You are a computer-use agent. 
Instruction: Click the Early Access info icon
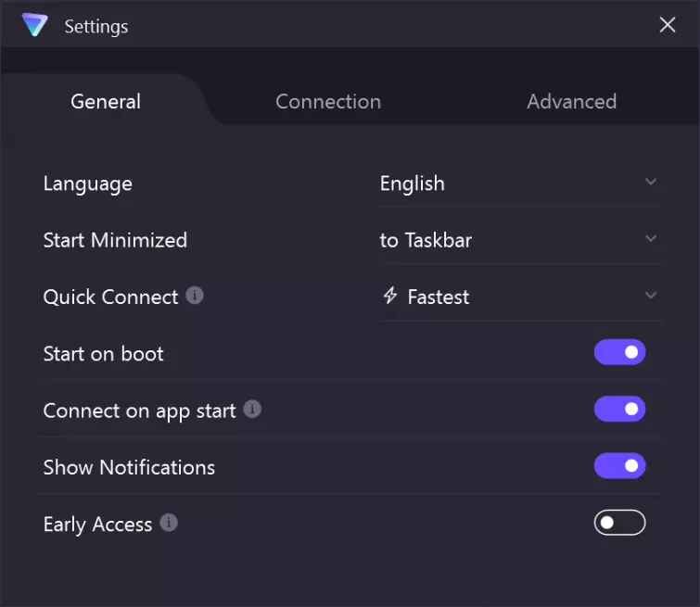pos(169,523)
